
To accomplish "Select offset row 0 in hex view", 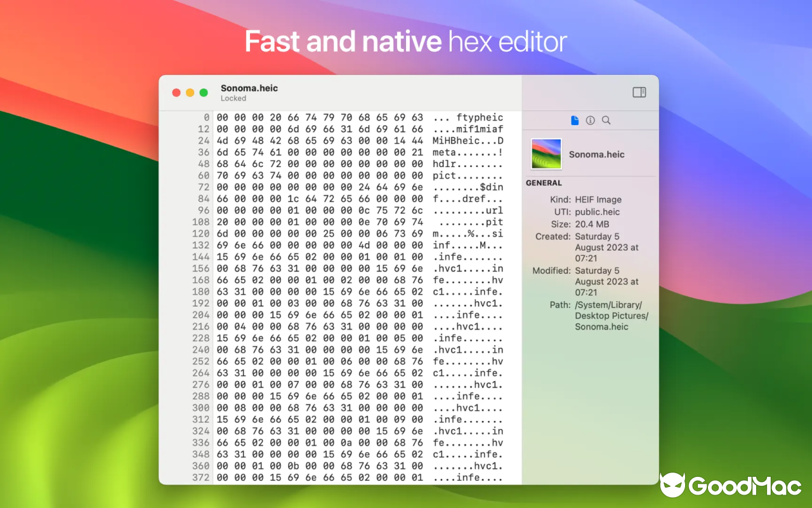I will click(207, 117).
